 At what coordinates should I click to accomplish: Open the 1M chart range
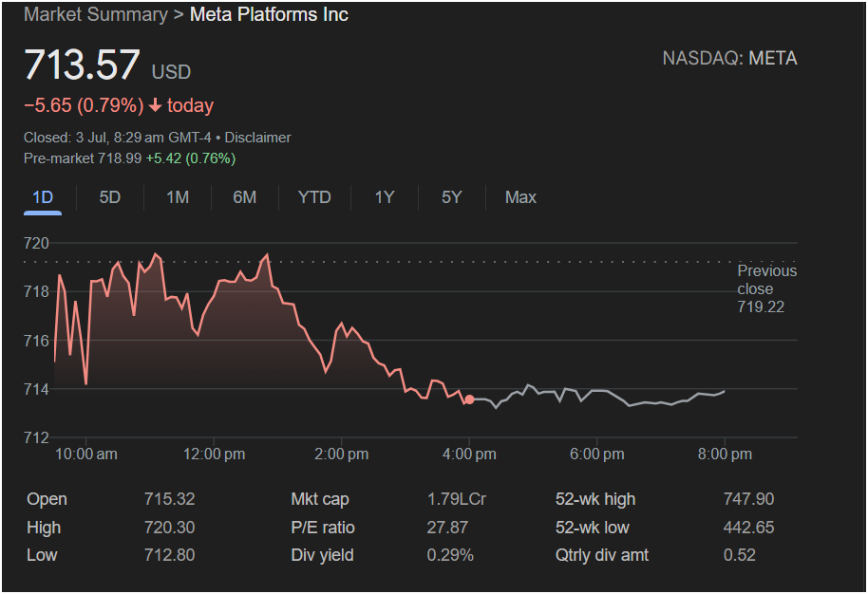[178, 197]
